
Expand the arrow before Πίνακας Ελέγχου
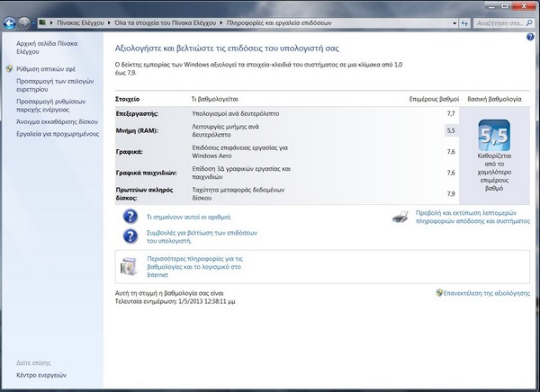51,23
